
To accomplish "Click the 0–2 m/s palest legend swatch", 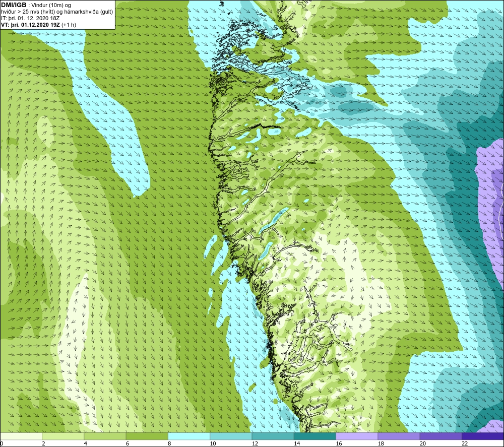I will pos(21,436).
